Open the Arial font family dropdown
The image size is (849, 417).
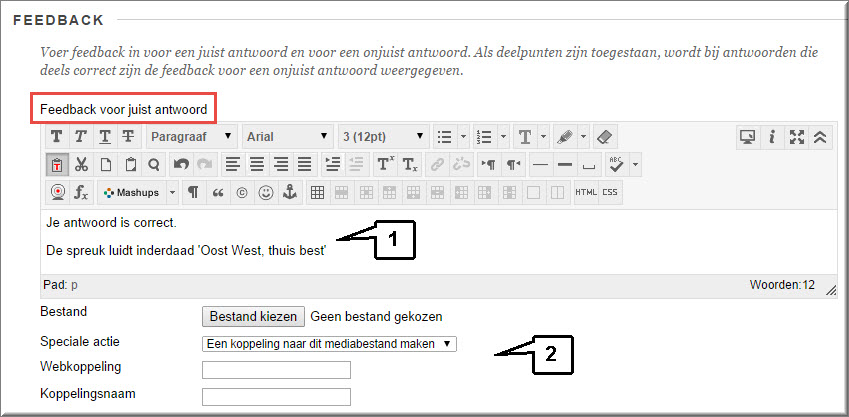pos(288,137)
